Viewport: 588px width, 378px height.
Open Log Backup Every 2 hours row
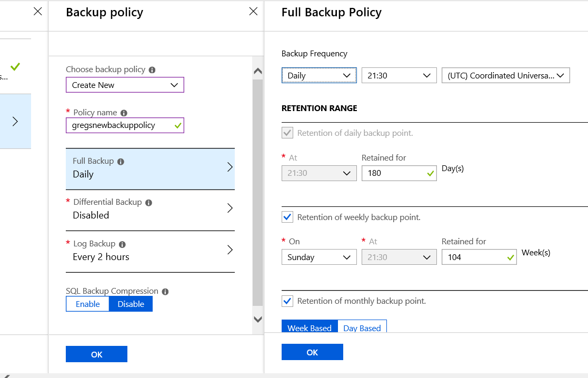150,251
